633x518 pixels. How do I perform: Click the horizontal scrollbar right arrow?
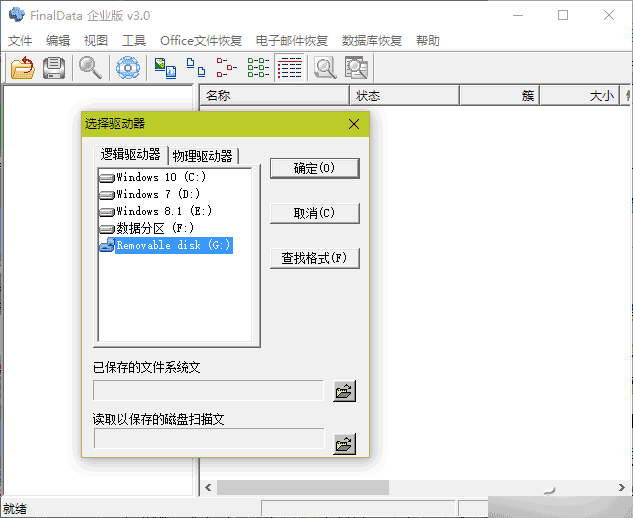[622, 487]
